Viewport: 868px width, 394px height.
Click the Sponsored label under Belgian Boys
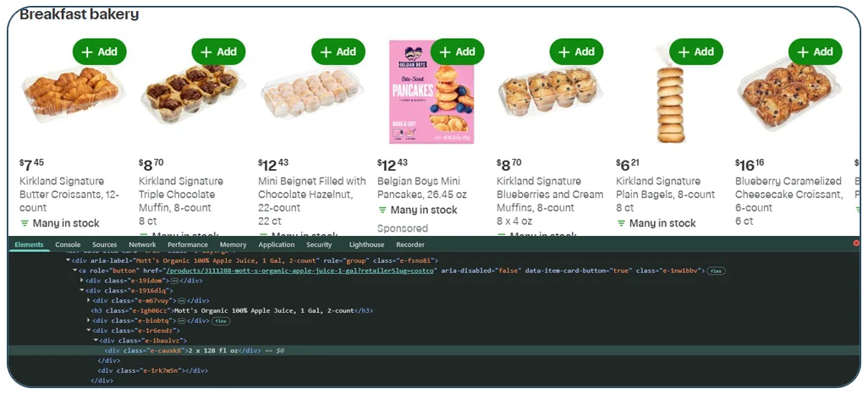[403, 228]
